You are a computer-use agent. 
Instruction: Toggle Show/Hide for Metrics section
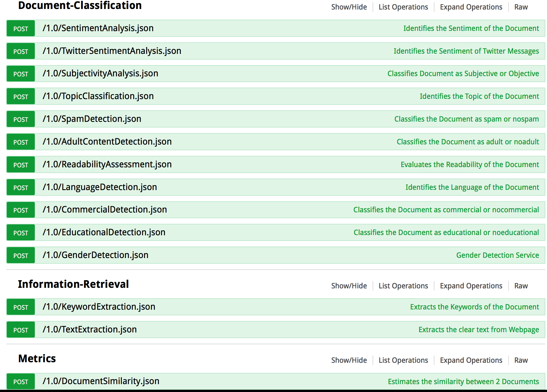349,360
